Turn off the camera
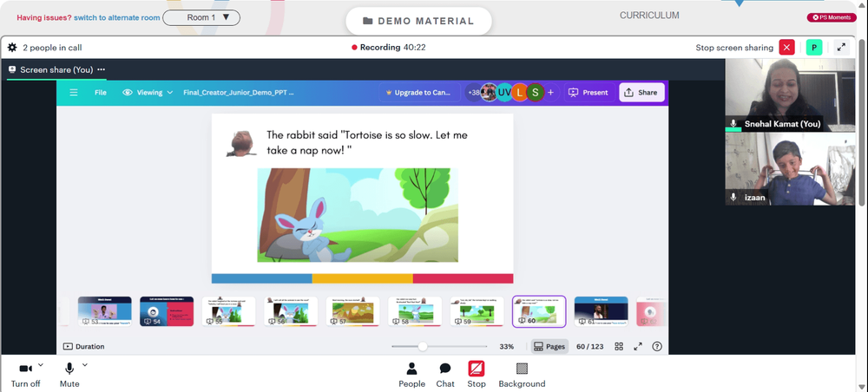 [x=25, y=375]
